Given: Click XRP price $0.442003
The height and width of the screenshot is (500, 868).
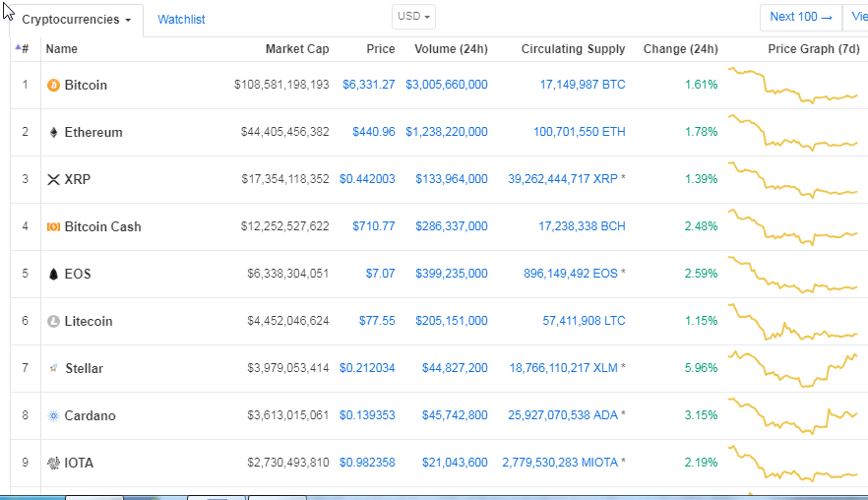Looking at the screenshot, I should pyautogui.click(x=367, y=179).
